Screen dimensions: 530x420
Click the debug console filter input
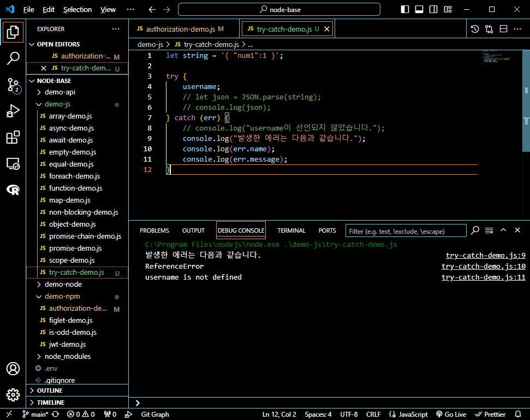coord(406,232)
